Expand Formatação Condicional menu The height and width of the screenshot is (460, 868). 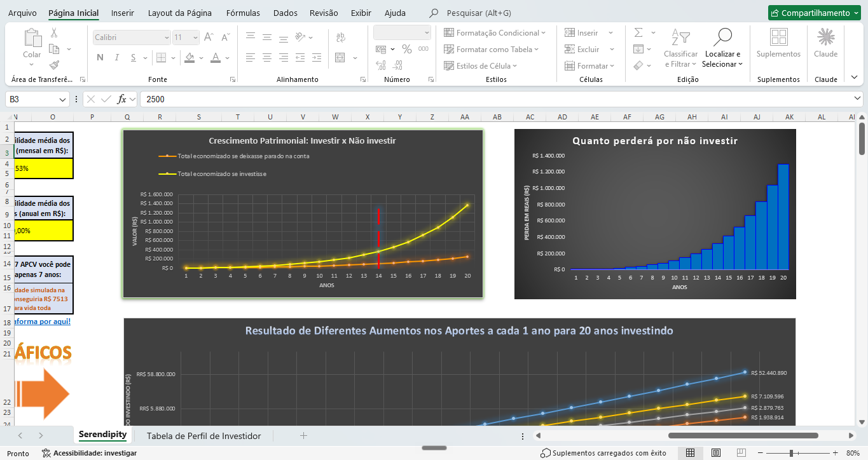click(x=494, y=32)
